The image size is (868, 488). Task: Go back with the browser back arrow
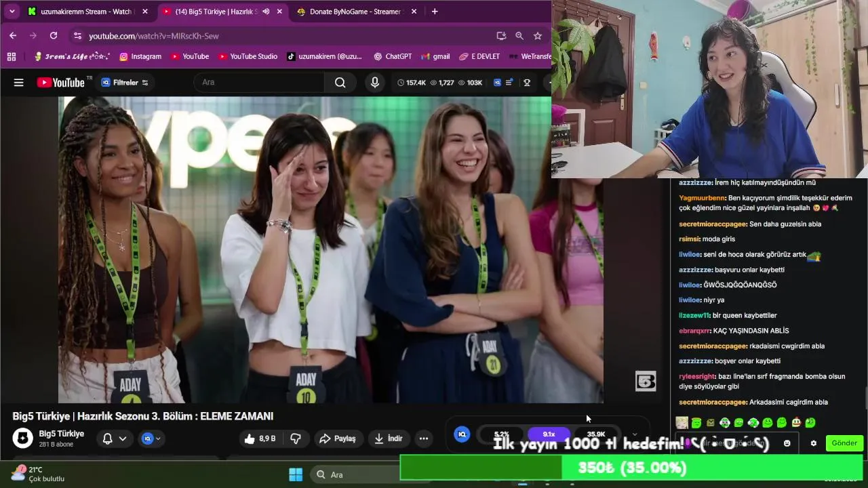(x=13, y=35)
